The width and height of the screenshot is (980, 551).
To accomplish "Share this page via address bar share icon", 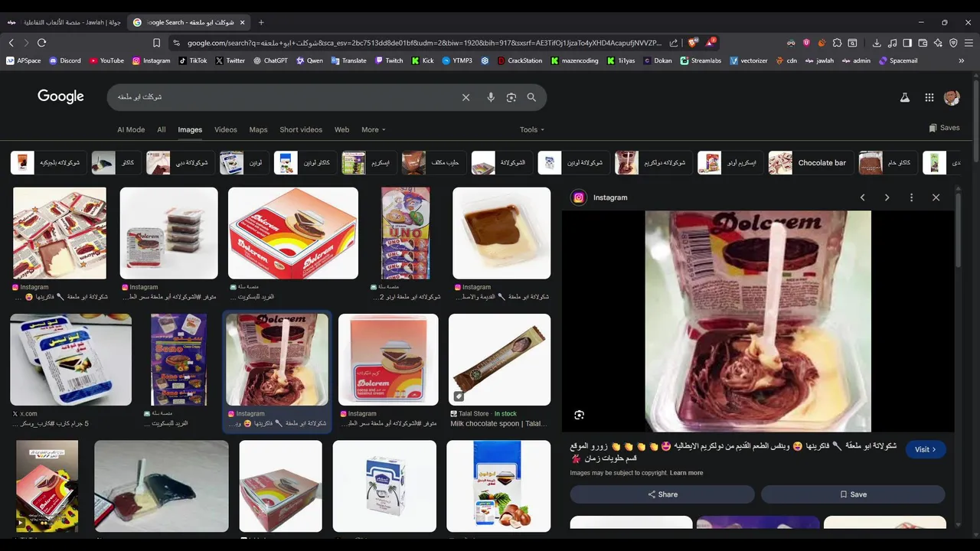I will coord(674,43).
